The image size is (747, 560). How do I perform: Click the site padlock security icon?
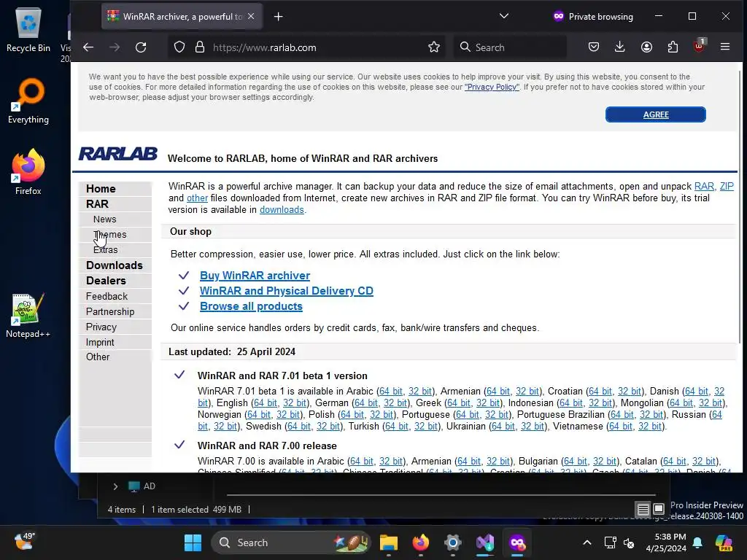pos(200,47)
